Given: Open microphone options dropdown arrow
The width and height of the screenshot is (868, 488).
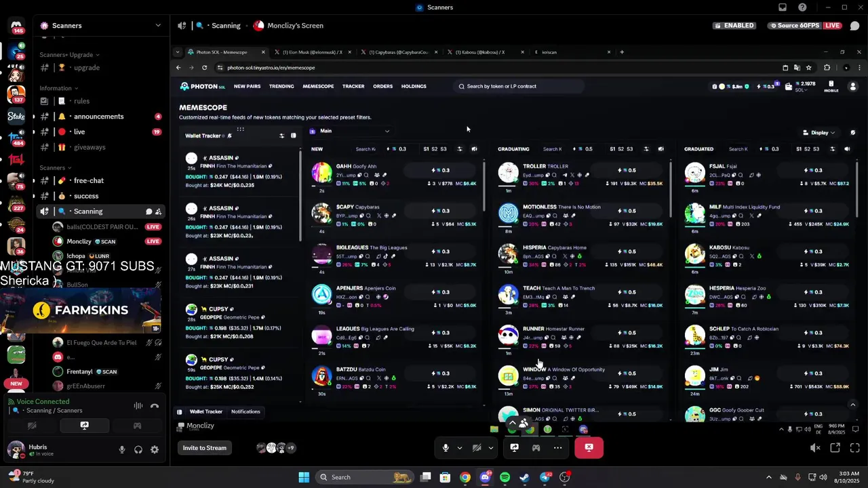Looking at the screenshot, I should (x=460, y=447).
